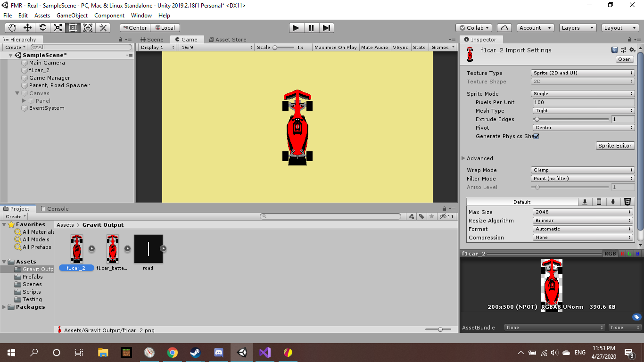Open the Compression dropdown
This screenshot has height=362, width=644.
(x=582, y=238)
